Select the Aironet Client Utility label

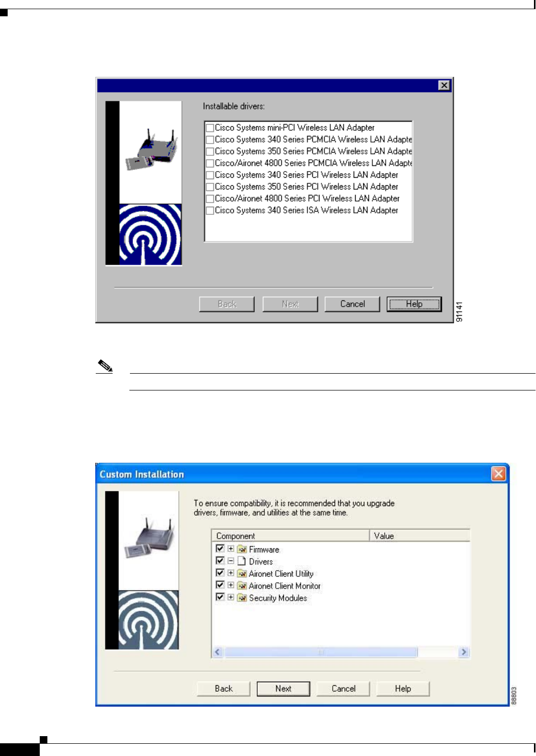click(x=281, y=574)
